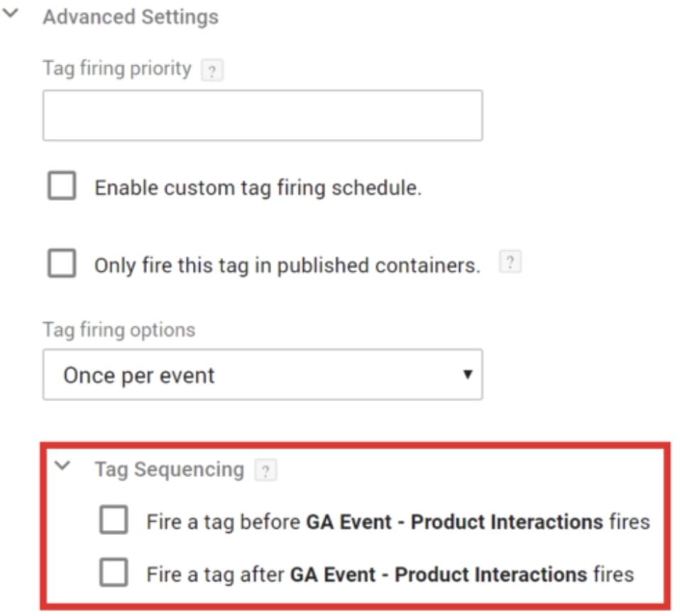Click the Advanced Settings heading text
The image size is (680, 616).
(131, 17)
